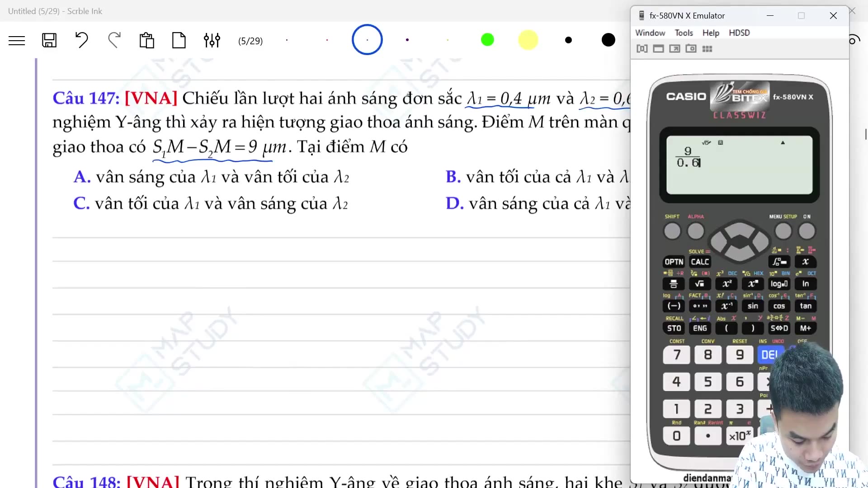Screen dimensions: 868x488
Task: Click the calculator MENU SETUP round key
Action: [783, 231]
